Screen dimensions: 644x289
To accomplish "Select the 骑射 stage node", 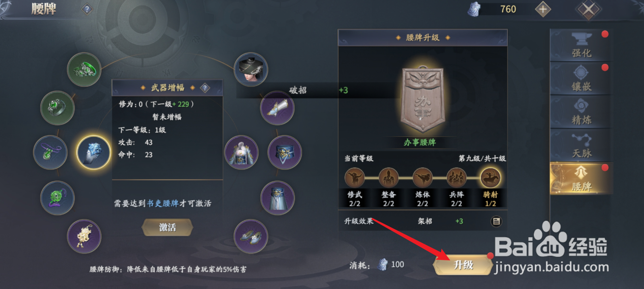I will (x=490, y=177).
